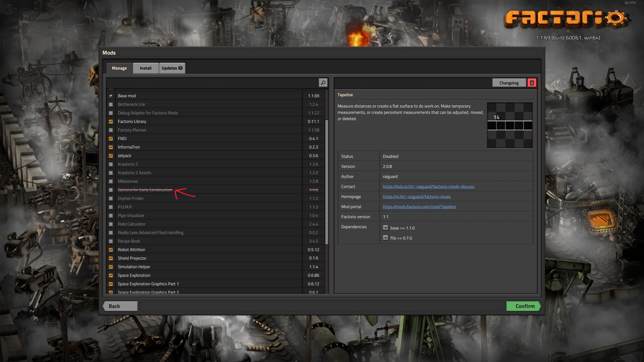This screenshot has width=644, height=362.
Task: Tick Really Less Advanced Fluid Handling checkbox
Action: tap(111, 233)
